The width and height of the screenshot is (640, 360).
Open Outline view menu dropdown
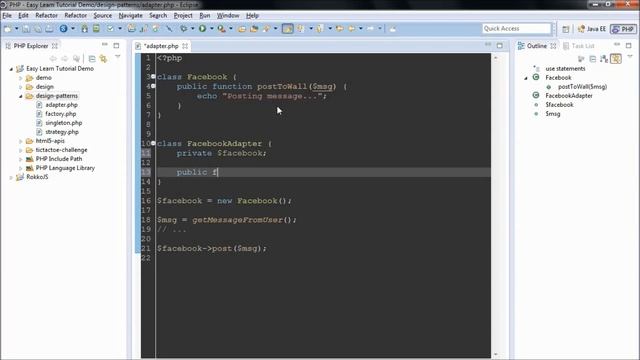(x=630, y=57)
